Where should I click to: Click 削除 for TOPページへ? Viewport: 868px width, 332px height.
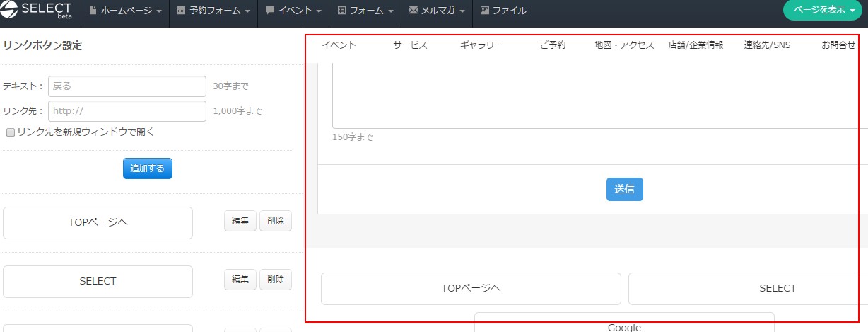click(x=276, y=221)
